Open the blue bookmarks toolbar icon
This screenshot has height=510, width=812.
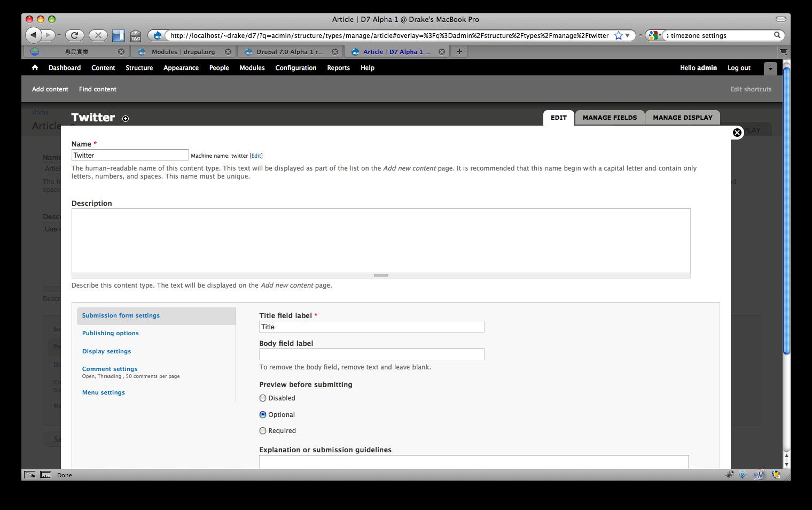tap(118, 36)
